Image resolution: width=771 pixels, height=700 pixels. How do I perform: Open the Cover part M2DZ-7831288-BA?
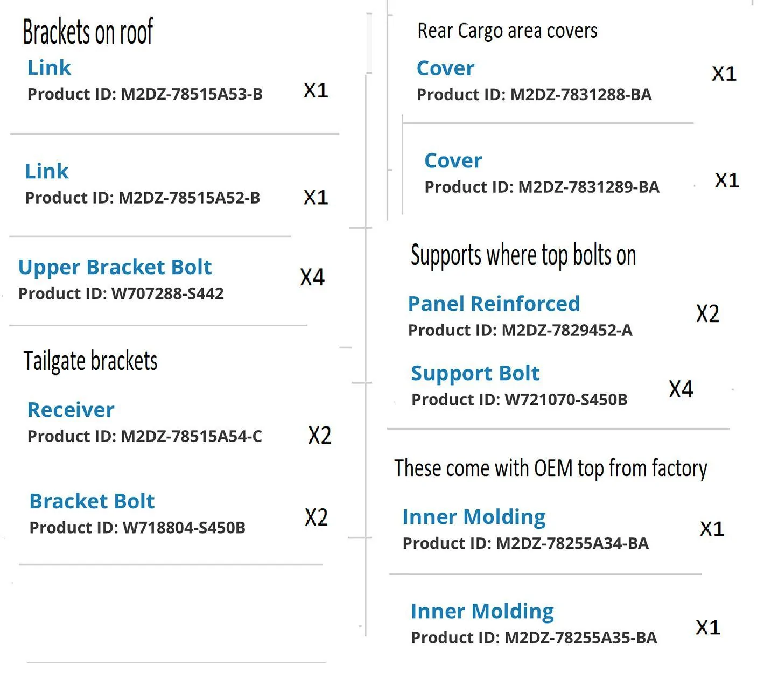(445, 68)
